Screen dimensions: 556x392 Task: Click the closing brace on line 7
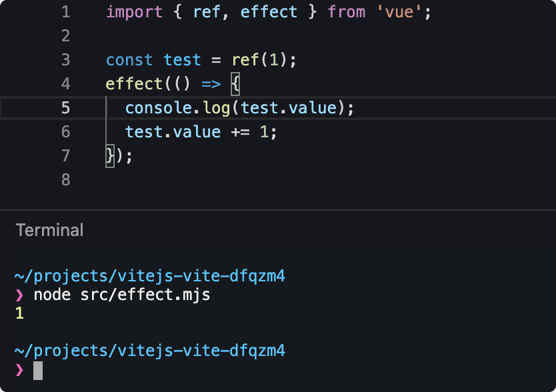110,156
